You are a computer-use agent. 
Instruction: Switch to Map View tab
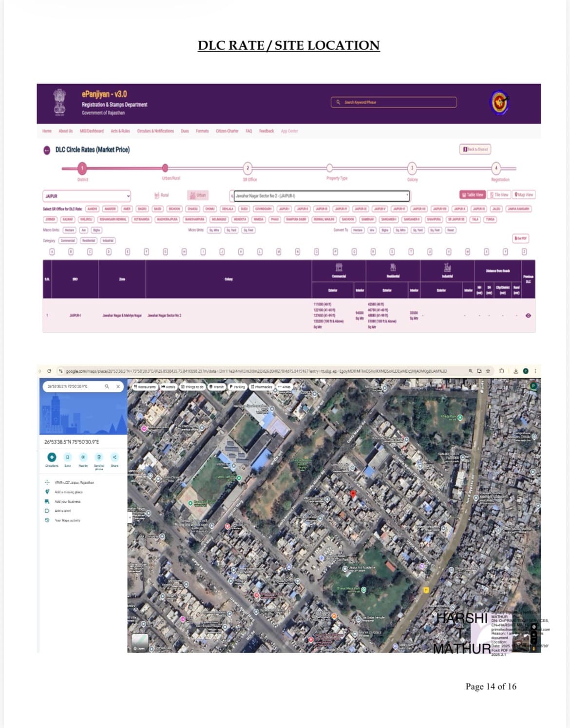coord(524,194)
